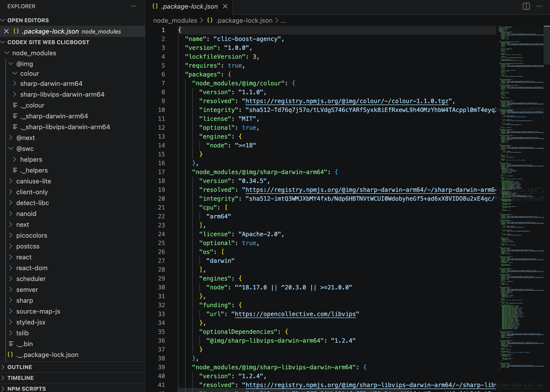Click the "clic-boost-agency" name value
Screen dimensions: 550x392
click(247, 39)
